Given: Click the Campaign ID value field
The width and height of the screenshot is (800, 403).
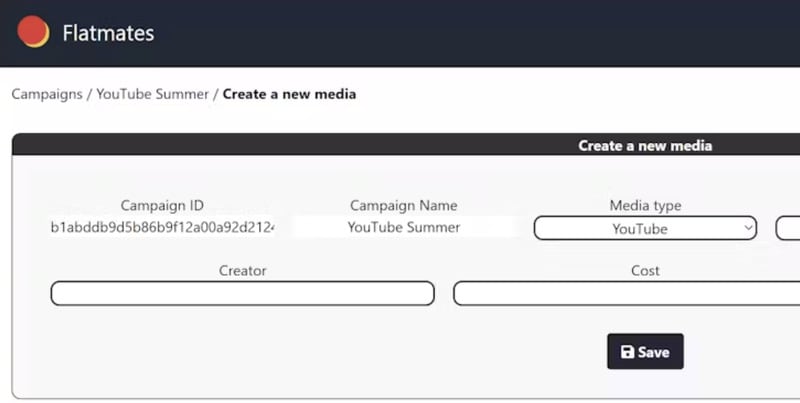Looking at the screenshot, I should (162, 227).
